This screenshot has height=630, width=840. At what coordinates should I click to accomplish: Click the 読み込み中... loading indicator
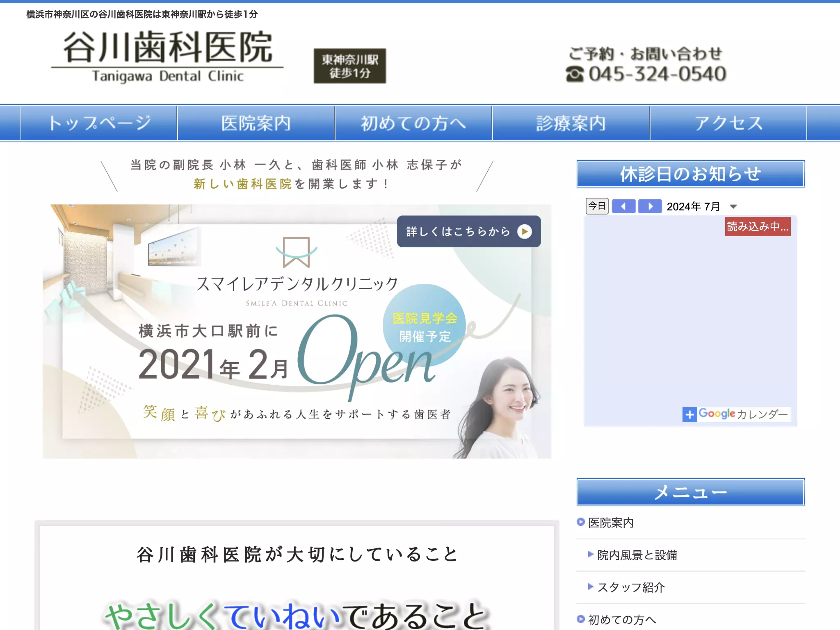click(x=758, y=226)
